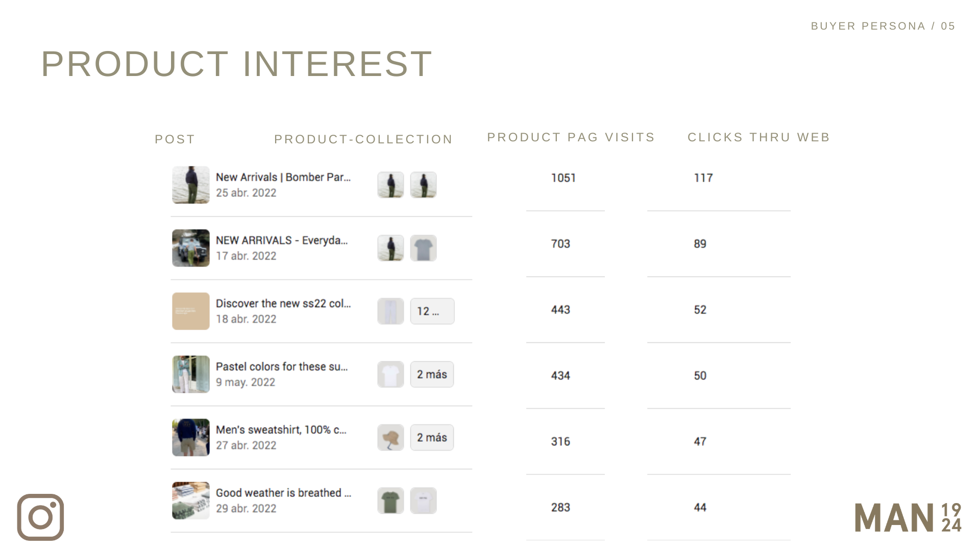Click the PRODUCT PAG VISITS column header
980x551 pixels.
pos(571,137)
